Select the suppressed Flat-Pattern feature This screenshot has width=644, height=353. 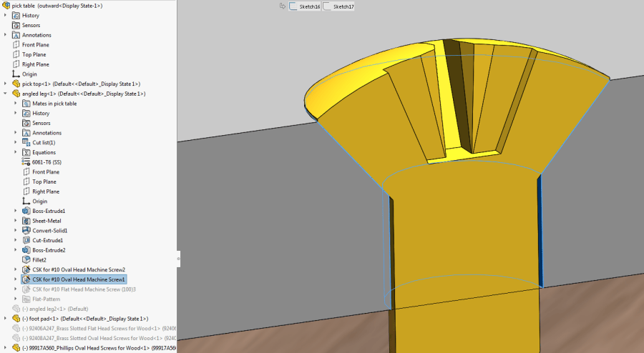[46, 299]
